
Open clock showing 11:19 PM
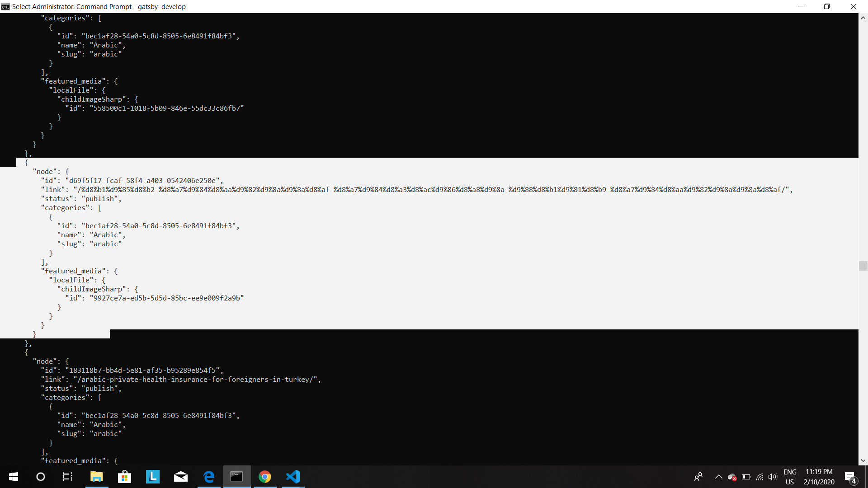[819, 477]
